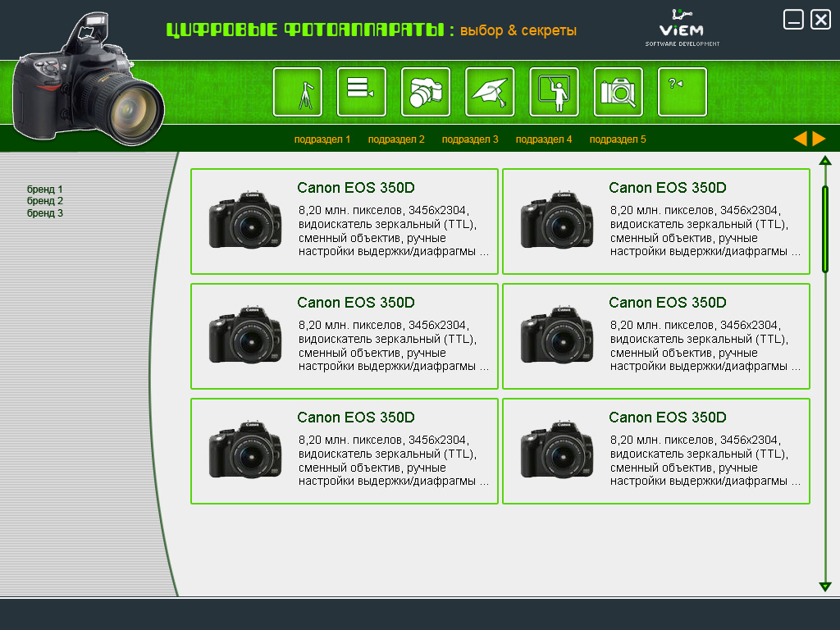Open the question mark help icon
This screenshot has width=840, height=630.
click(x=682, y=92)
